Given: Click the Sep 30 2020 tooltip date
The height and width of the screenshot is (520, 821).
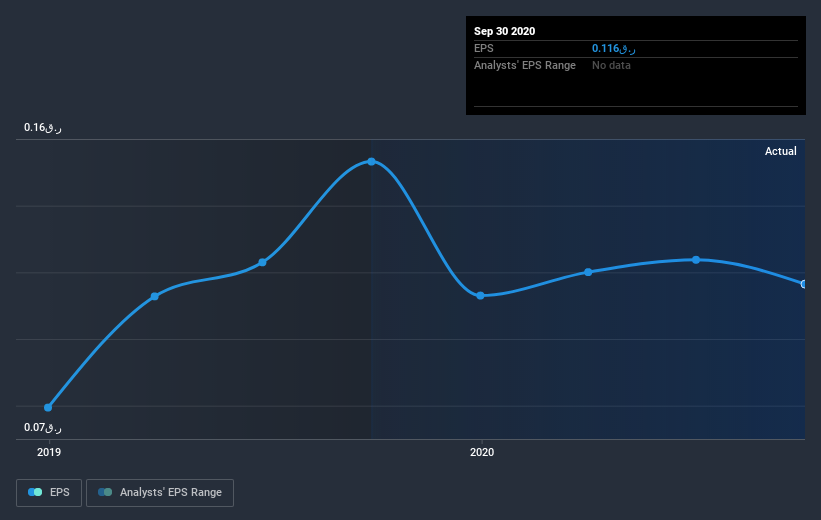Looking at the screenshot, I should 504,31.
